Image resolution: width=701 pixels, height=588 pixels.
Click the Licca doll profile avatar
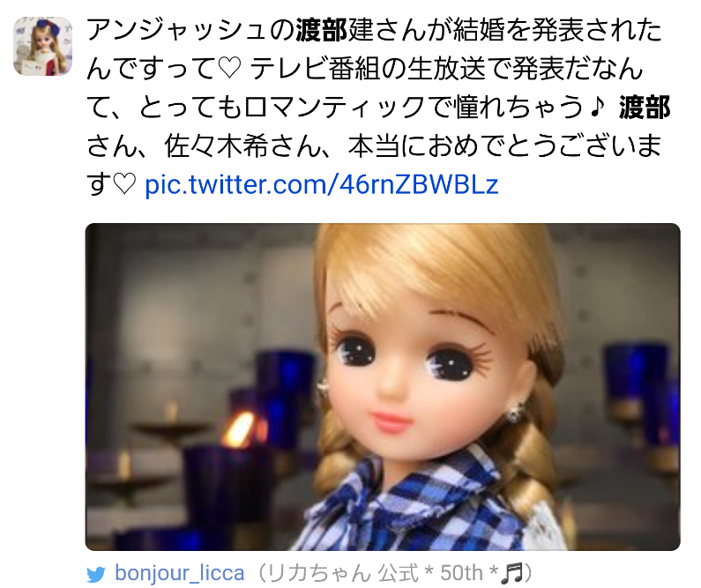43,46
